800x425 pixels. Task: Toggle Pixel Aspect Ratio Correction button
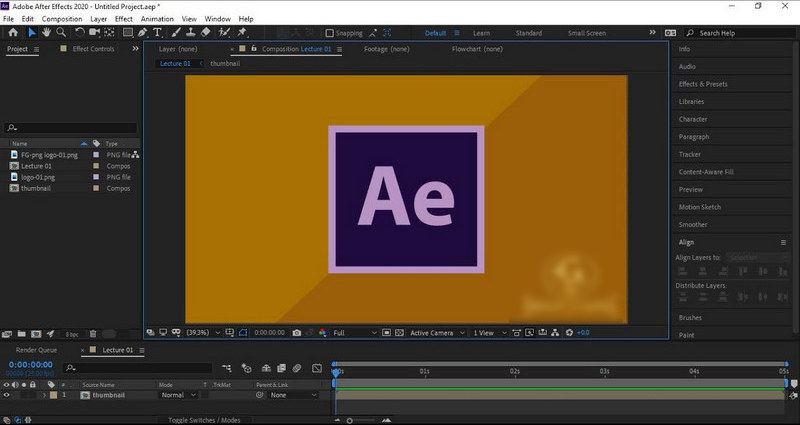coord(516,333)
